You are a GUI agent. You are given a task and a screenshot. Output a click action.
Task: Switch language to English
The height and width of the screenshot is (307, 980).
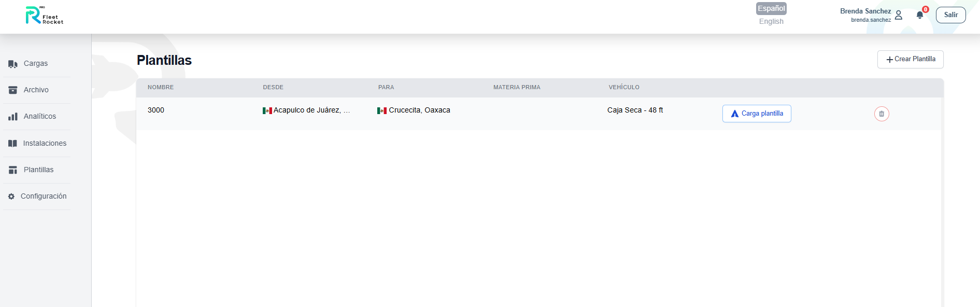tap(771, 21)
